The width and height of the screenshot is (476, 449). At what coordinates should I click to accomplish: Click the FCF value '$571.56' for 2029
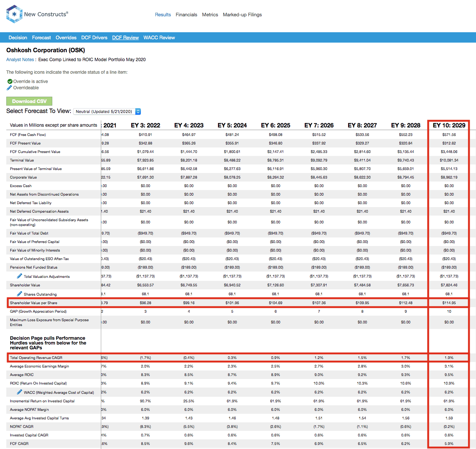pyautogui.click(x=449, y=135)
